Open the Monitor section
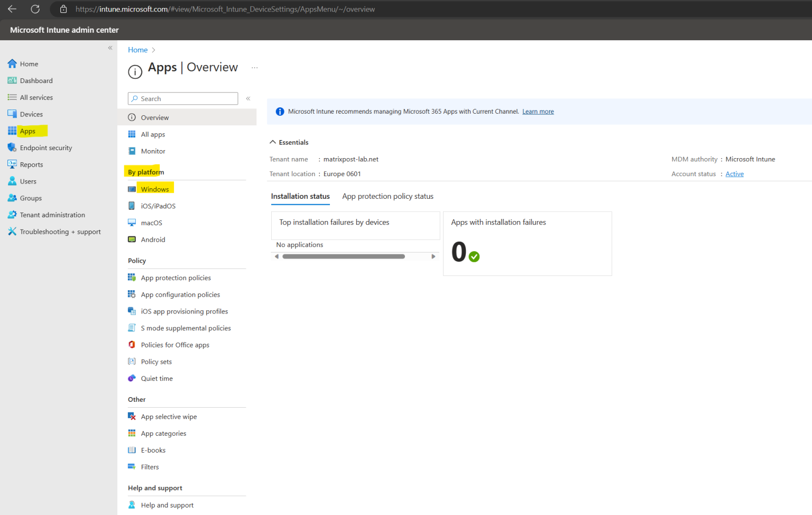This screenshot has height=515, width=812. click(x=152, y=151)
